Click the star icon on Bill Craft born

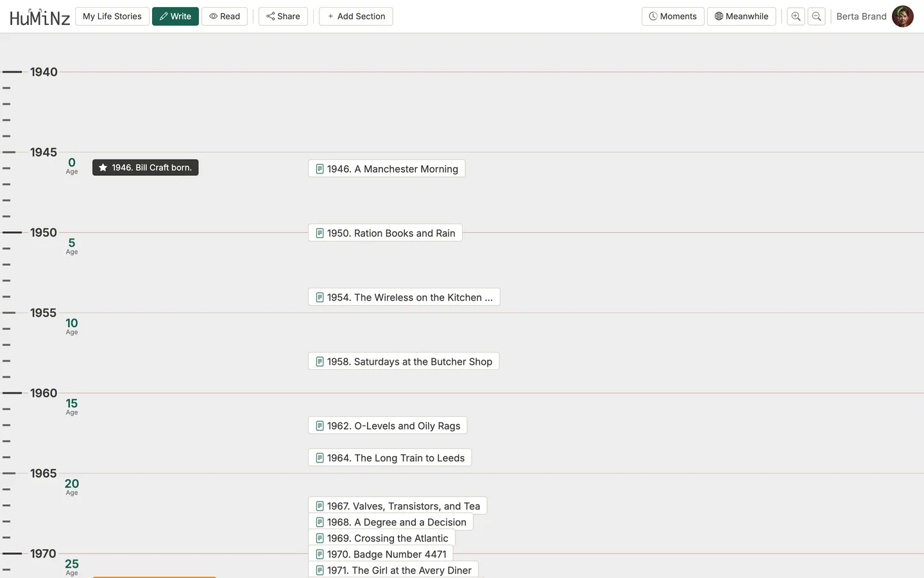point(103,168)
